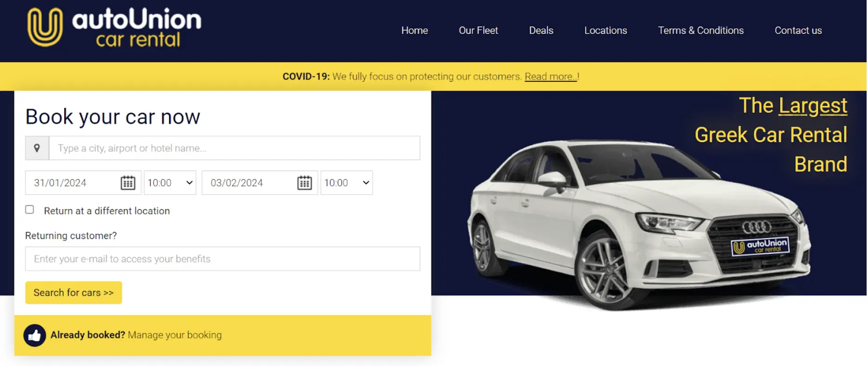The height and width of the screenshot is (366, 868).
Task: Open the return date calendar icon
Action: (304, 183)
